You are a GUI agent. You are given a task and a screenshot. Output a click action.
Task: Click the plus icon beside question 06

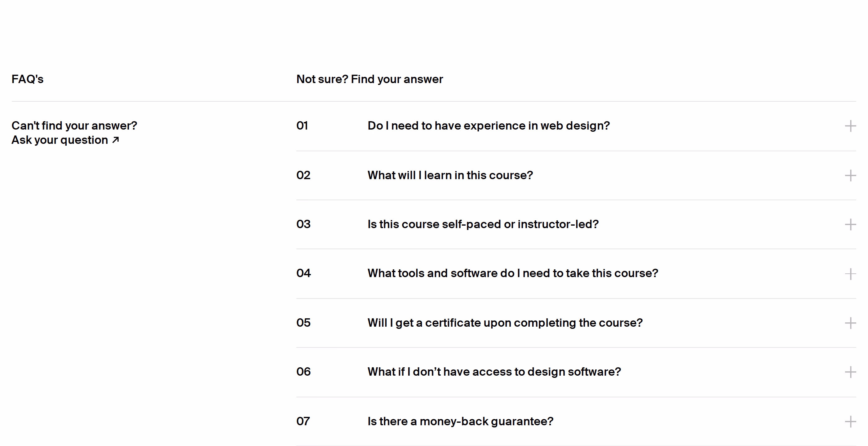850,372
